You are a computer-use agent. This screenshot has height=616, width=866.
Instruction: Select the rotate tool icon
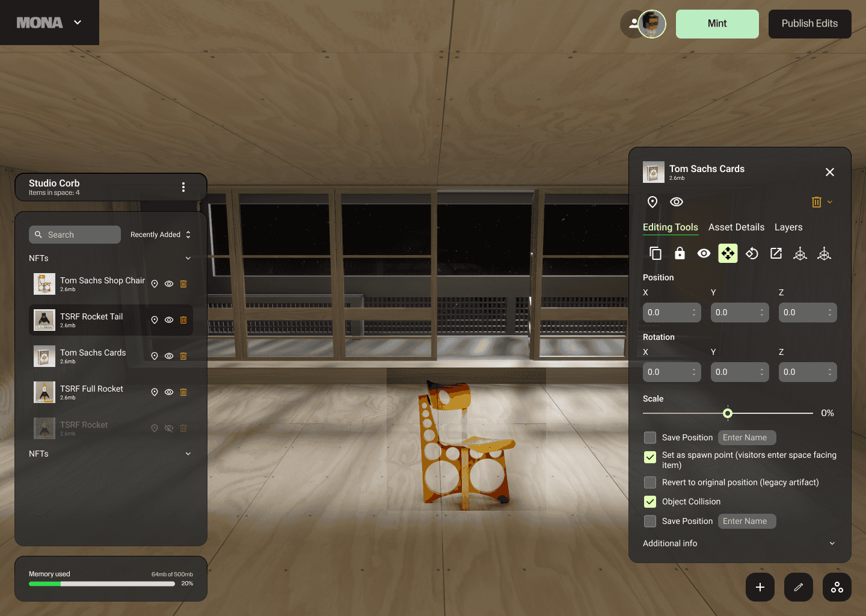coord(752,254)
